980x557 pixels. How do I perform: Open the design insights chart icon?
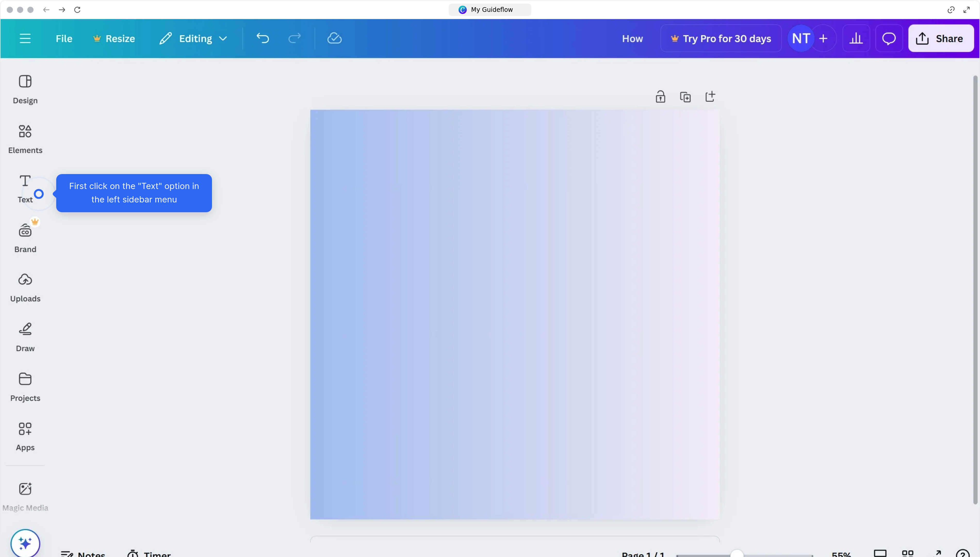tap(856, 38)
